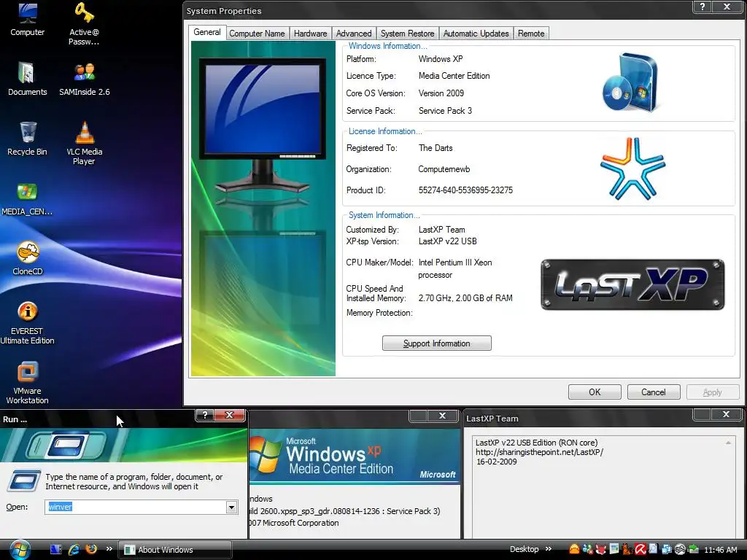Screen dimensions: 747x560
Task: Click first quick launch icon beside Start
Action: coord(55,549)
